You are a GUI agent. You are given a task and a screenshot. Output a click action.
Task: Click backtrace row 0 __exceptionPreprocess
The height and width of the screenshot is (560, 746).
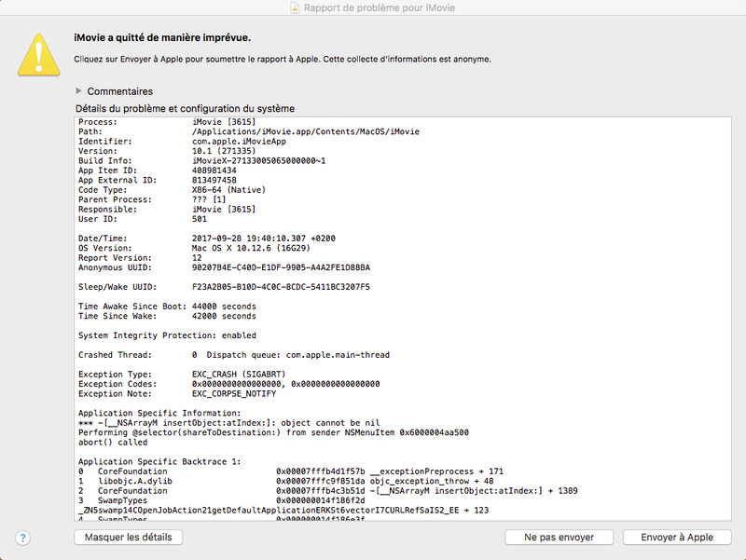click(x=291, y=471)
